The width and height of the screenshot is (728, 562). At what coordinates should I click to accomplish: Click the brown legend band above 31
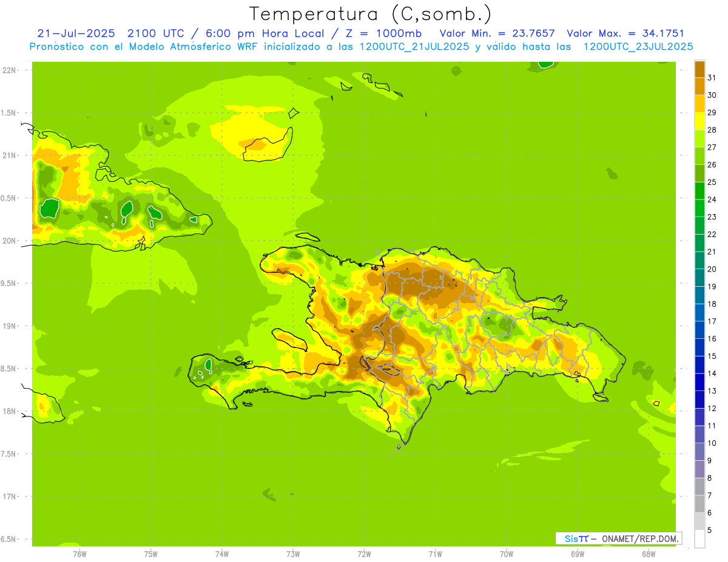click(x=699, y=68)
